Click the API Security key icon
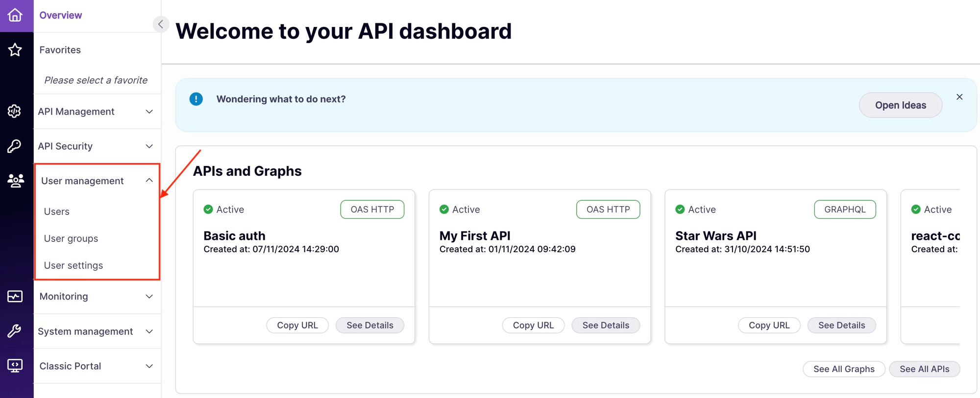980x398 pixels. pyautogui.click(x=15, y=146)
